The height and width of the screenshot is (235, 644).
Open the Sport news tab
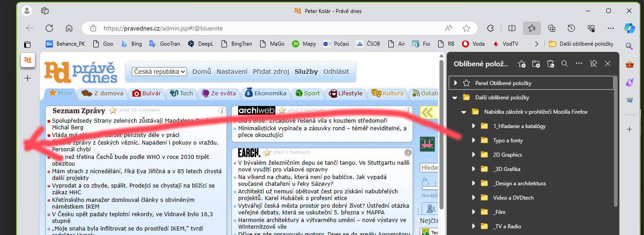(308, 93)
